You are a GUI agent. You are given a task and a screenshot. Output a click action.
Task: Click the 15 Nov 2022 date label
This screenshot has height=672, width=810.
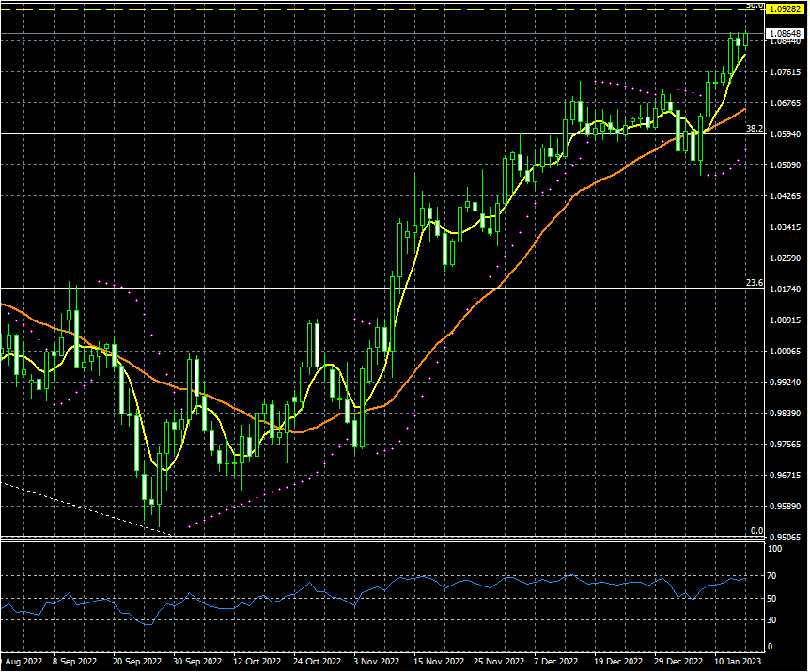[439, 661]
